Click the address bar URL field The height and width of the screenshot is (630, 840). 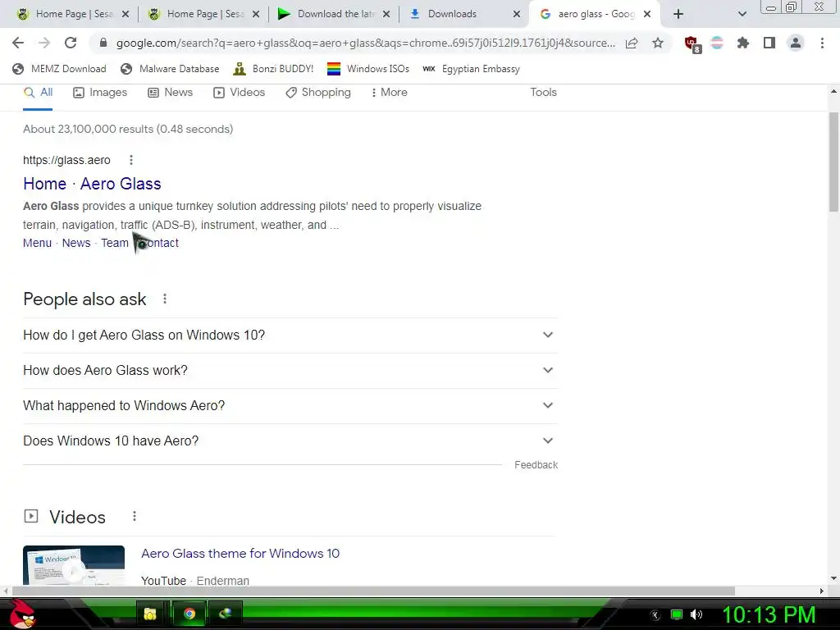[x=365, y=43]
